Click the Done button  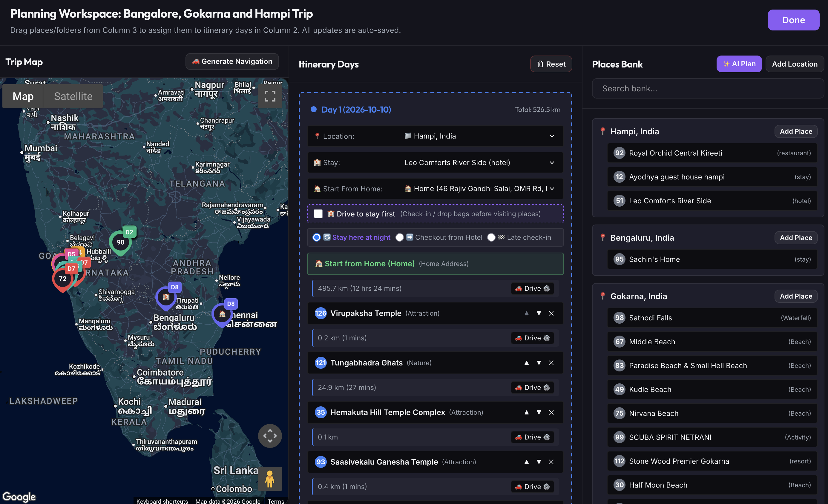pyautogui.click(x=793, y=20)
